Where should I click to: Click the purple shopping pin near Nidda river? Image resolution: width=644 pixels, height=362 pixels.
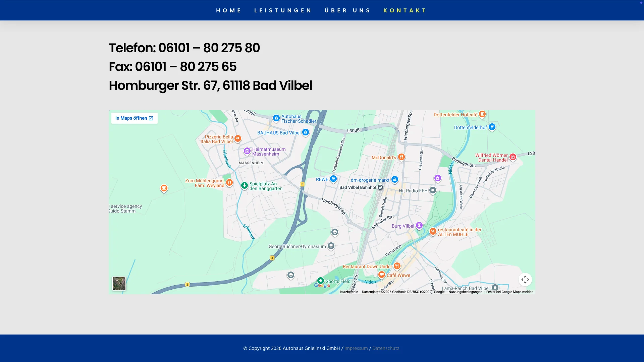(x=438, y=178)
